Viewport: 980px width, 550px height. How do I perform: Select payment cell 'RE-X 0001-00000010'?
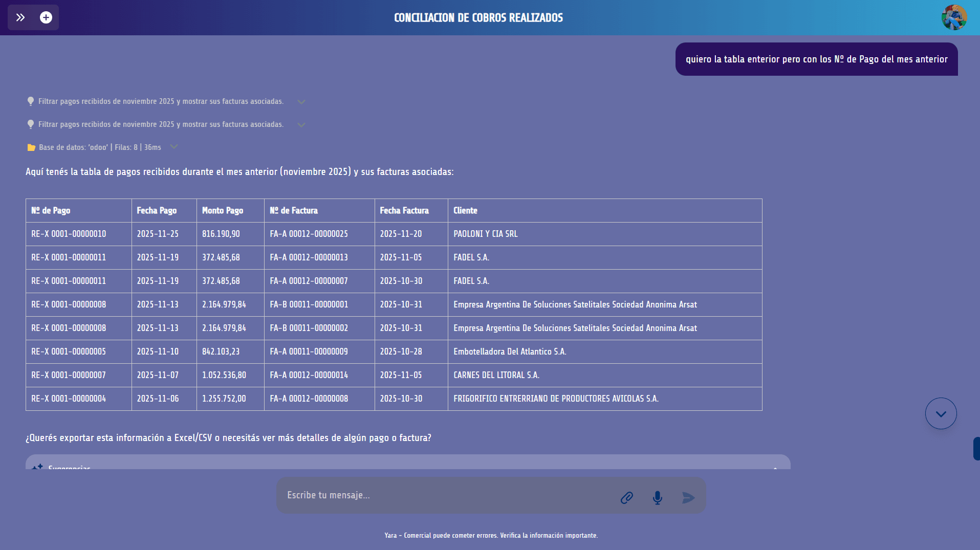pos(79,234)
